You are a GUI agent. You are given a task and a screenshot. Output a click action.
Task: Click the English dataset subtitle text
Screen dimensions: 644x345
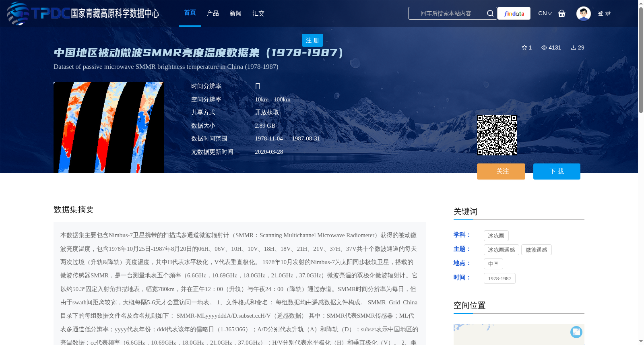click(166, 67)
